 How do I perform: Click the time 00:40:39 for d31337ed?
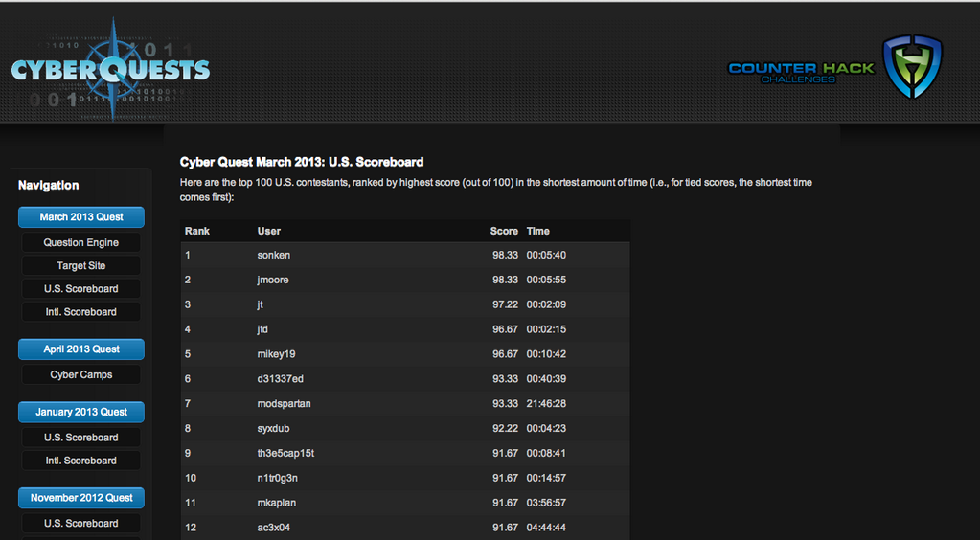click(x=546, y=379)
